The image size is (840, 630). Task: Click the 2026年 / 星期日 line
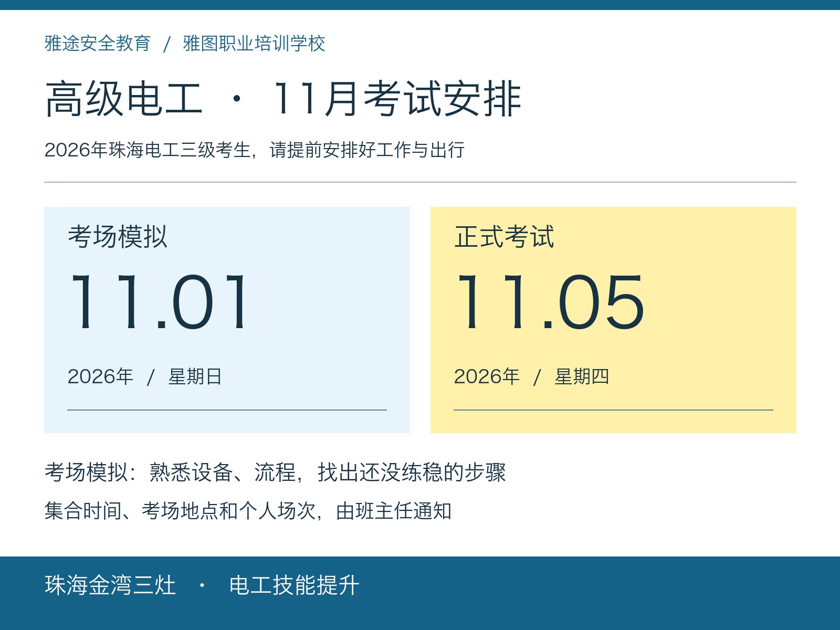coord(145,376)
